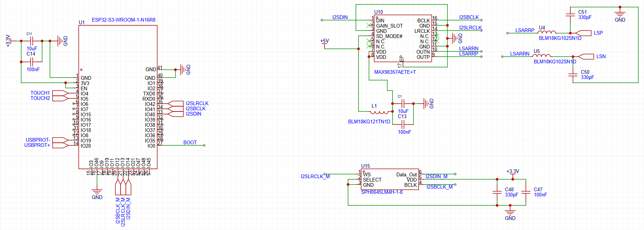
Task: Click the SD_MODE# pin name on U10
Action: coord(389,36)
